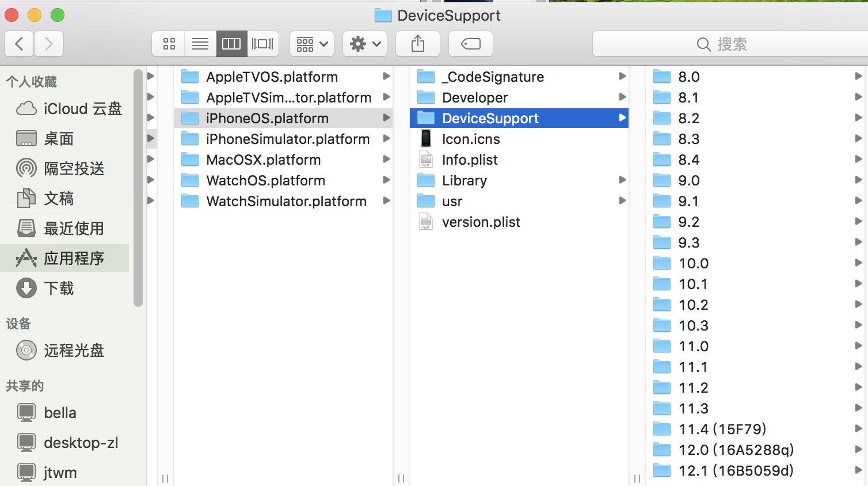The width and height of the screenshot is (868, 486).
Task: Open the 8.4 device support folder
Action: pos(755,160)
